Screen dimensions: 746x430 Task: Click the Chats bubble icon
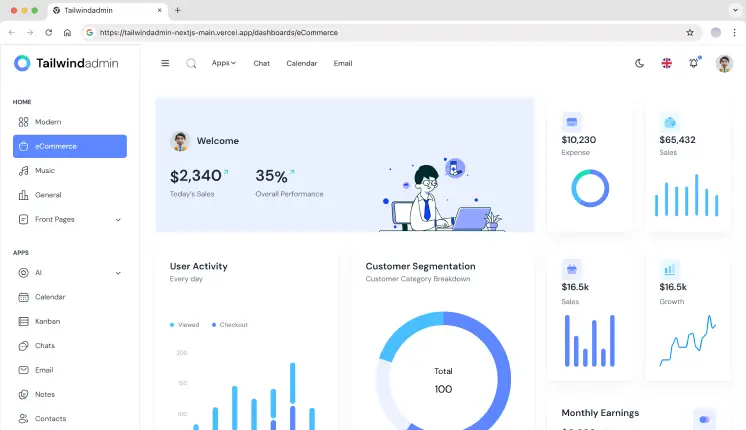point(23,346)
